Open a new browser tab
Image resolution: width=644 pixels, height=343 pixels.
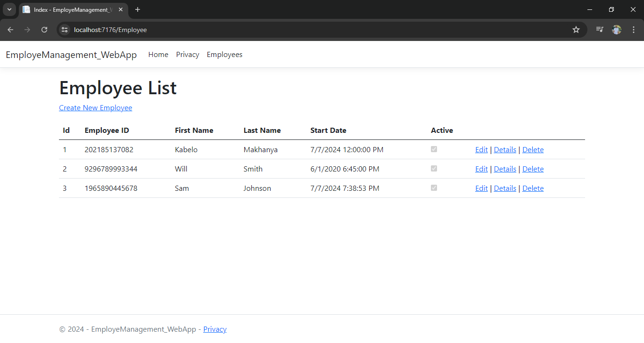tap(137, 9)
